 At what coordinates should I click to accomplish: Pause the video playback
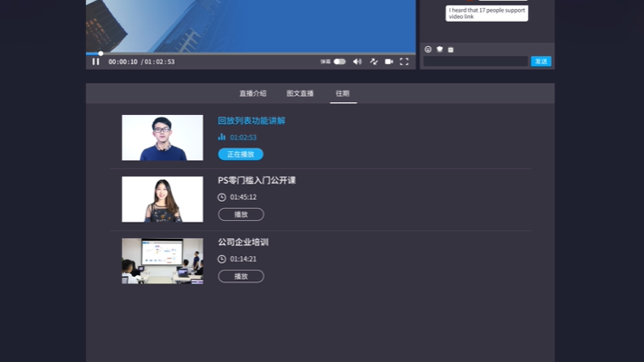[96, 62]
